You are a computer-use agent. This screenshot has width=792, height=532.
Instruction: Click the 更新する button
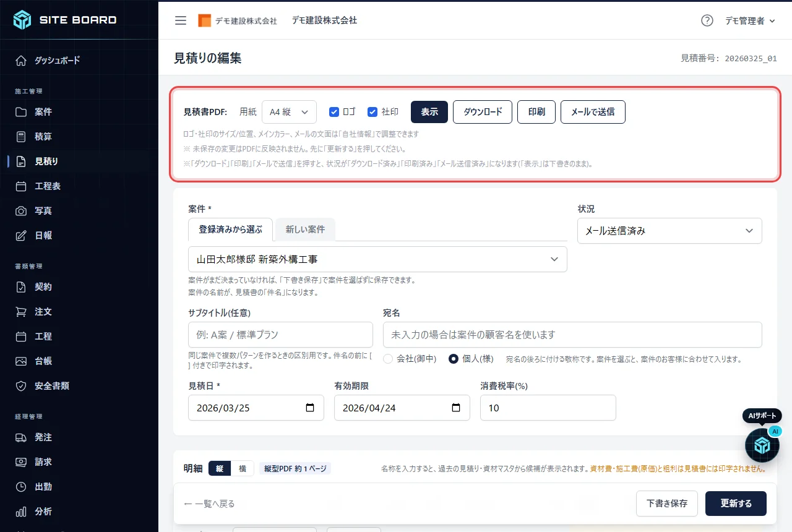click(x=736, y=504)
